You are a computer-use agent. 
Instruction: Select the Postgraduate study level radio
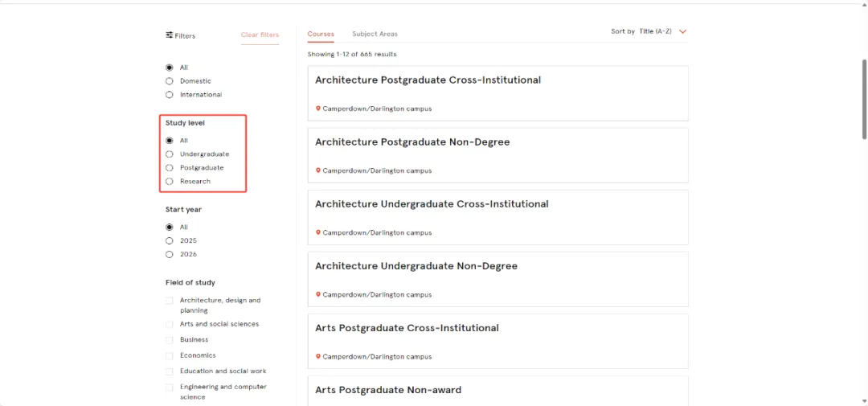point(170,168)
